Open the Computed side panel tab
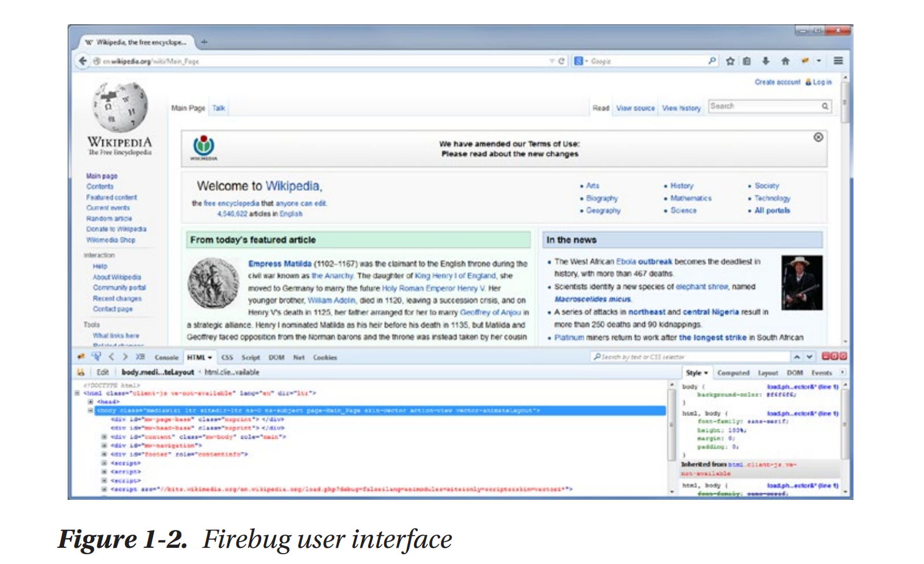Image resolution: width=924 pixels, height=564 pixels. (x=733, y=373)
